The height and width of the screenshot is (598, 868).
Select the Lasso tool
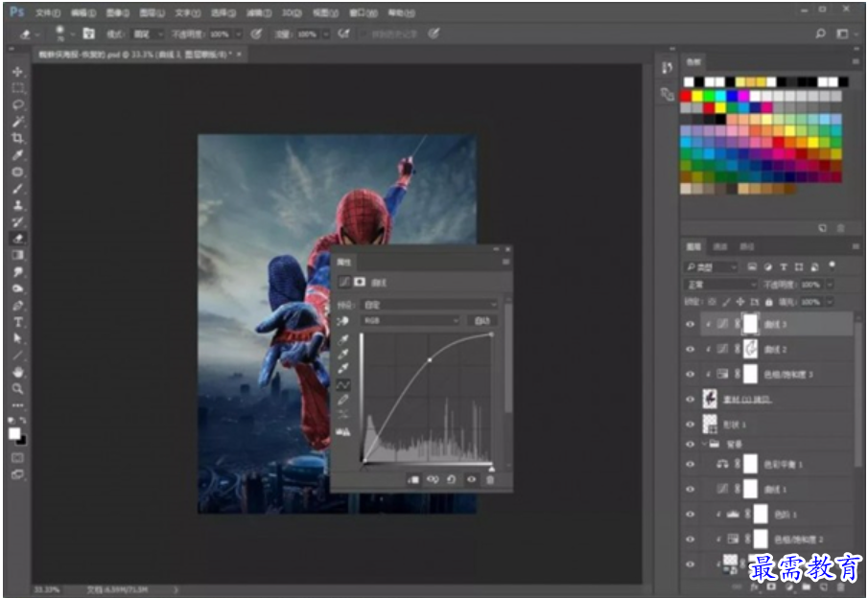17,105
